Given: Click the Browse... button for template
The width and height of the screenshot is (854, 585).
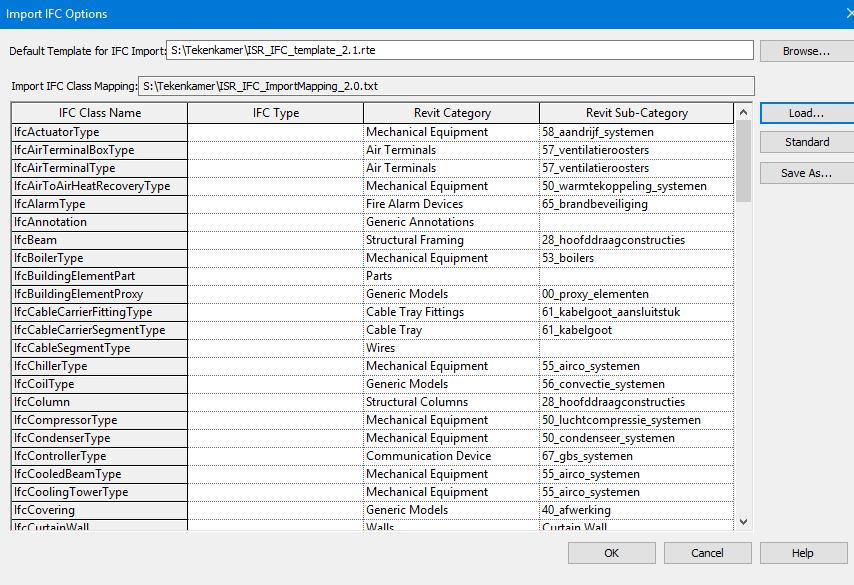Looking at the screenshot, I should point(806,51).
